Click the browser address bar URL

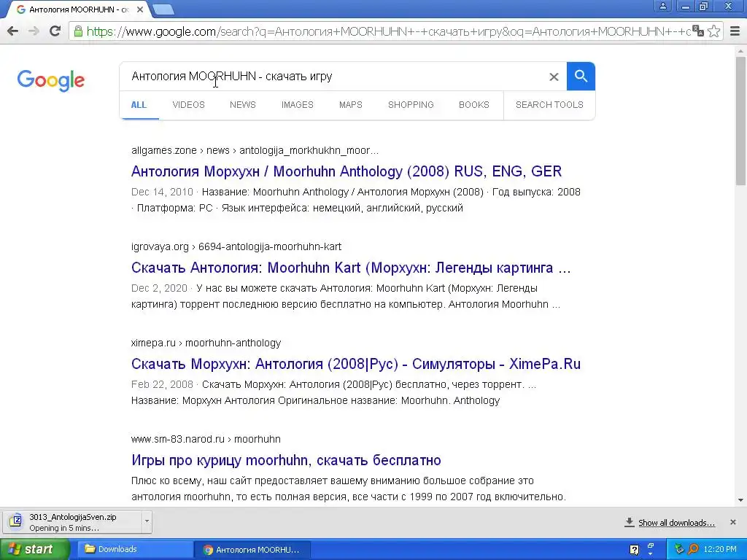click(x=388, y=31)
